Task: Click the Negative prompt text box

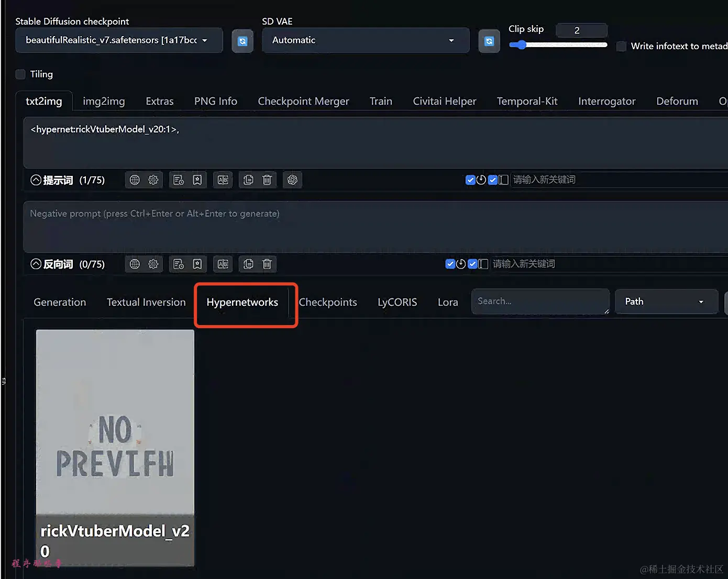Action: pos(375,227)
